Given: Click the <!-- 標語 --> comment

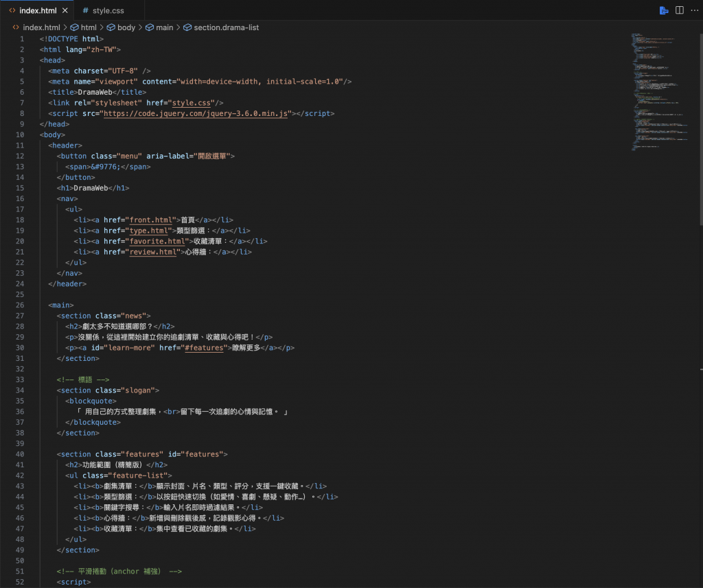Looking at the screenshot, I should (x=83, y=379).
